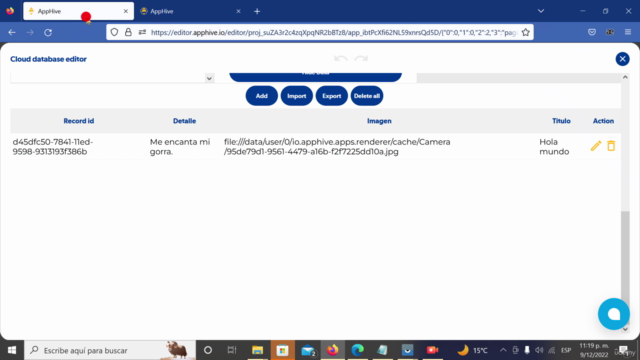Click the undo arrow in editor header
The height and width of the screenshot is (360, 640).
coord(340,59)
